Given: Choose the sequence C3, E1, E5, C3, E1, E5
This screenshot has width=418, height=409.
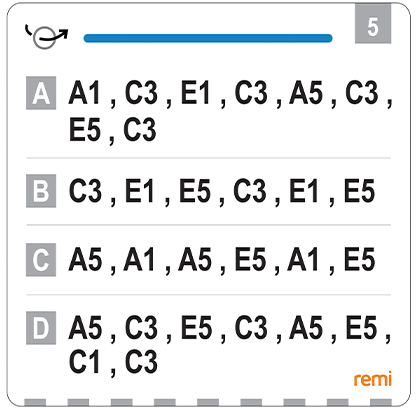Looking at the screenshot, I should (222, 191).
